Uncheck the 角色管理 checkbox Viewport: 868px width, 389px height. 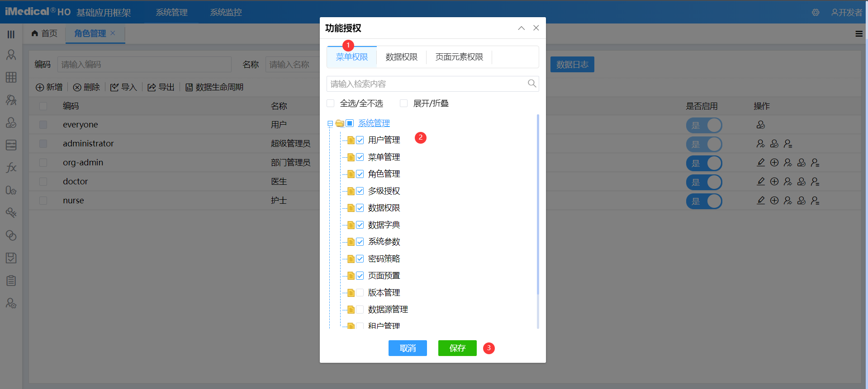pos(360,174)
